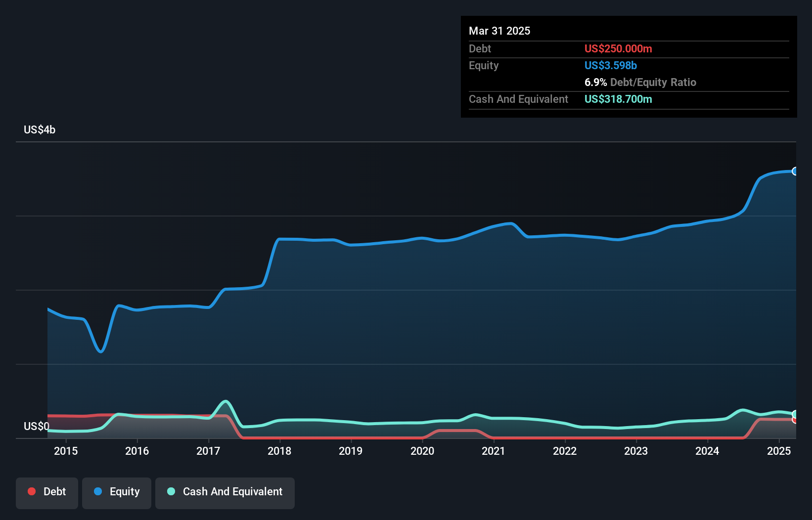Click the Mar 31 2025 tooltip date

[499, 31]
